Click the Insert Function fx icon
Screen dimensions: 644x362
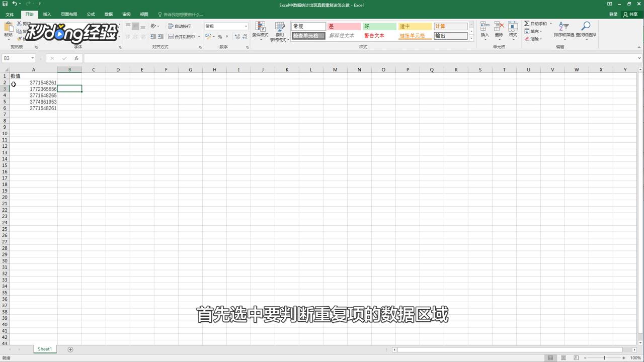click(76, 58)
